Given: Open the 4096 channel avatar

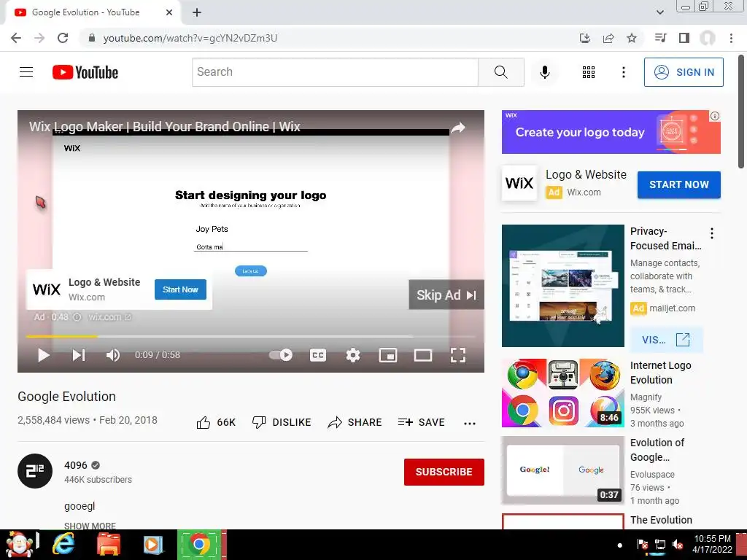Looking at the screenshot, I should pyautogui.click(x=35, y=471).
